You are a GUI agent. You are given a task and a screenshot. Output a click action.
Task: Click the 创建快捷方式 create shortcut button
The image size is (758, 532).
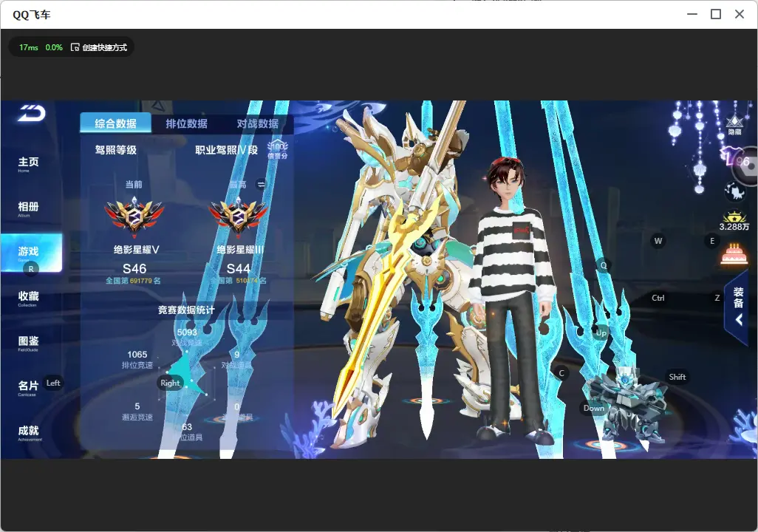(99, 47)
